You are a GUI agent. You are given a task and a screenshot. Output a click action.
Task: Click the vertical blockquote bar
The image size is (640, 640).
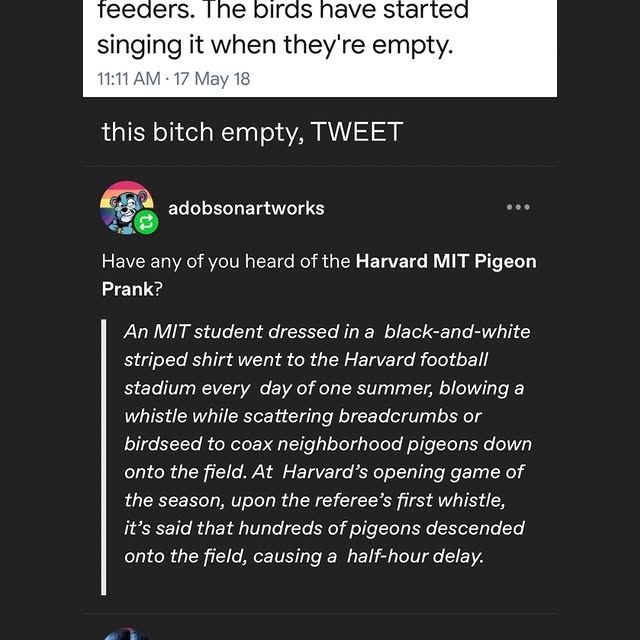(104, 457)
